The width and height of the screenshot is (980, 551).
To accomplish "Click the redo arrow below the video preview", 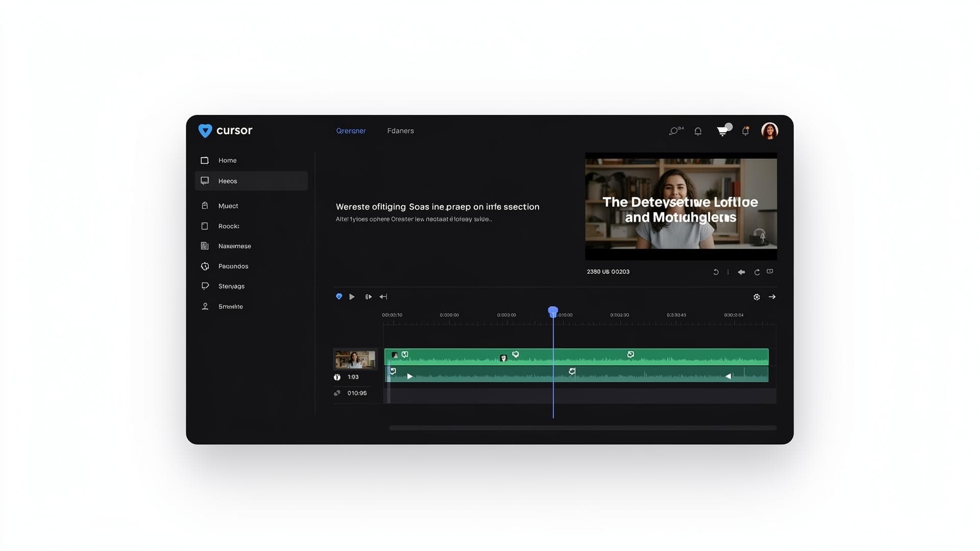I will [757, 272].
